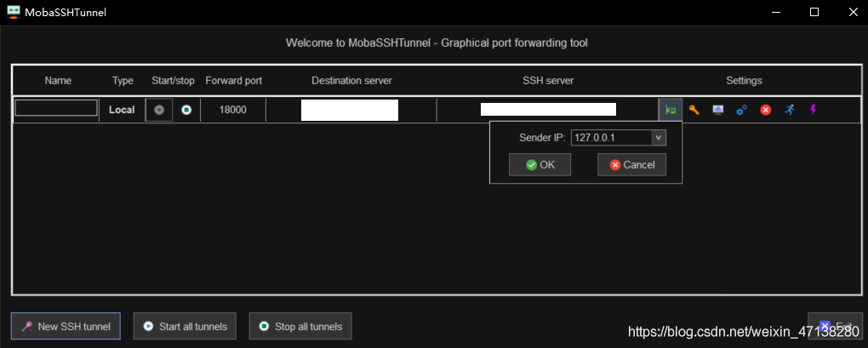Click the purple lightning bolt icon
The width and height of the screenshot is (868, 348).
(814, 110)
